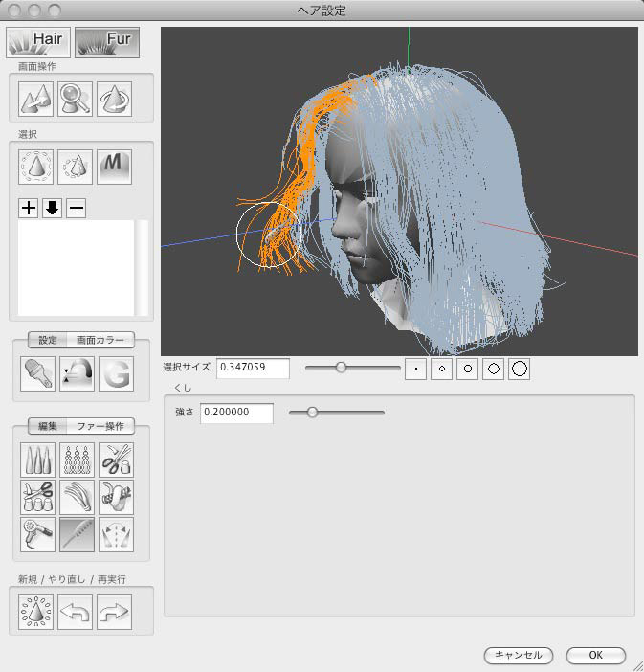Viewport: 644px width, 672px height.
Task: Click the scissors cut tool icon
Action: (x=116, y=460)
